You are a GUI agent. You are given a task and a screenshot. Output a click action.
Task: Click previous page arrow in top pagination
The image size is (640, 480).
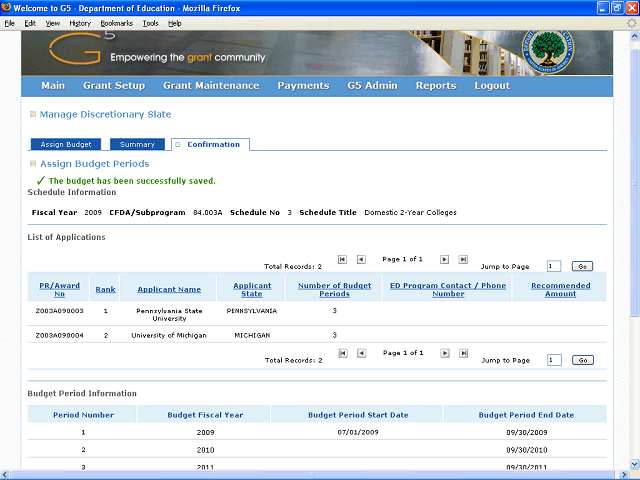[361, 259]
